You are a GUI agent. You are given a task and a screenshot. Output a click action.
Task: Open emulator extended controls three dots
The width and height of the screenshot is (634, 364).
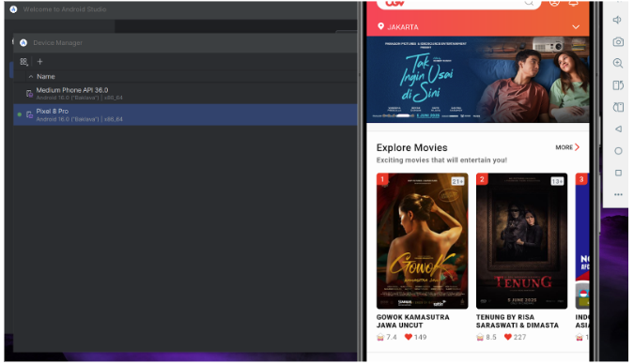click(x=618, y=195)
